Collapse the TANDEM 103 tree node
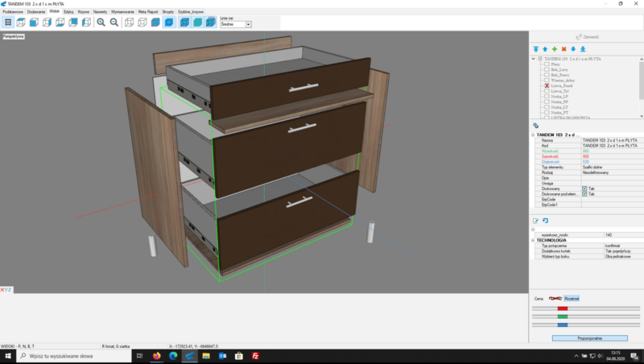644x364 pixels. [x=534, y=59]
